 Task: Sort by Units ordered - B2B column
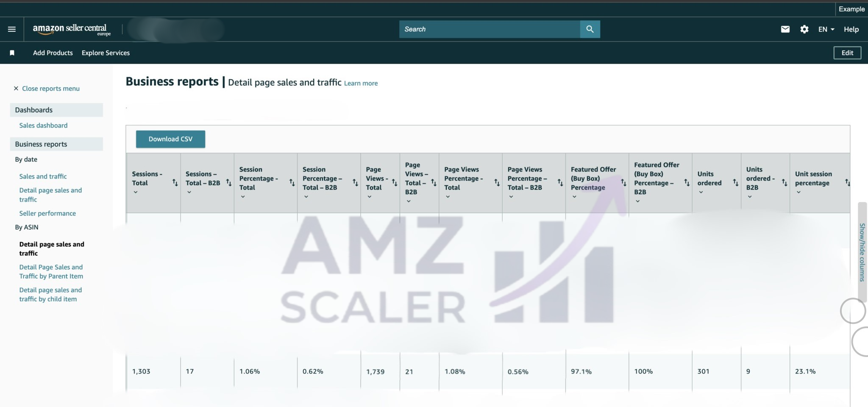(x=785, y=183)
